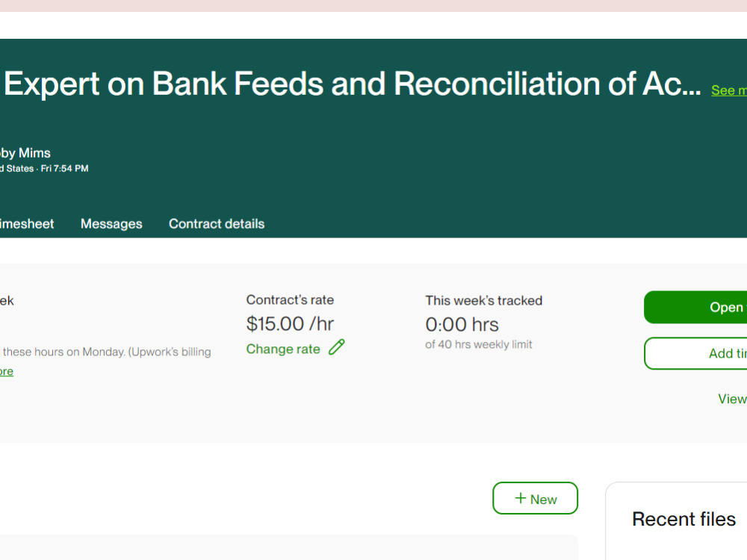747x560 pixels.
Task: Create an entry with the New button
Action: point(535,498)
